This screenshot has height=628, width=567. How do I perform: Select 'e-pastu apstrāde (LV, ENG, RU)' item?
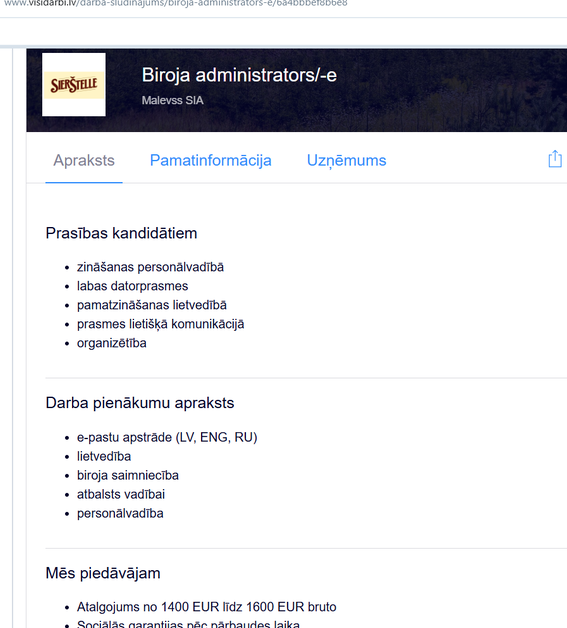(x=167, y=437)
